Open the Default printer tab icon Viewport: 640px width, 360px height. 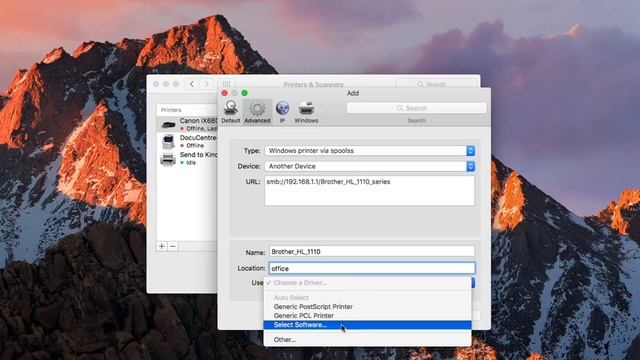(x=231, y=111)
